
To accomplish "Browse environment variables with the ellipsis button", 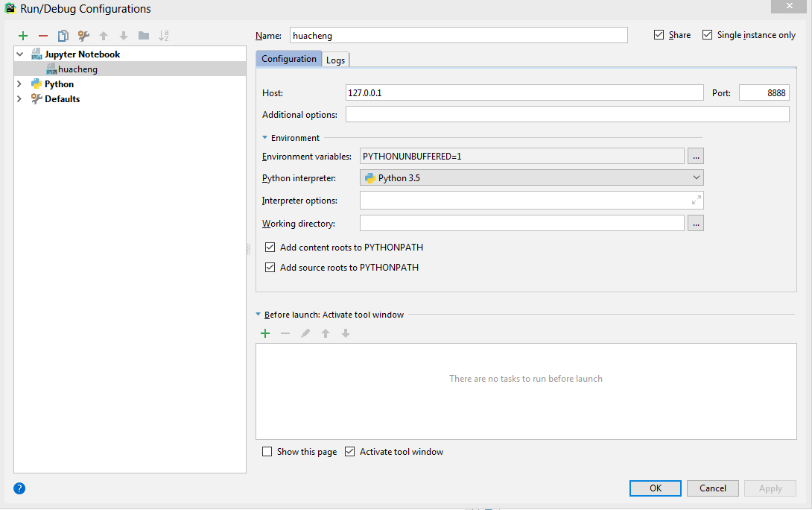I will [x=695, y=156].
